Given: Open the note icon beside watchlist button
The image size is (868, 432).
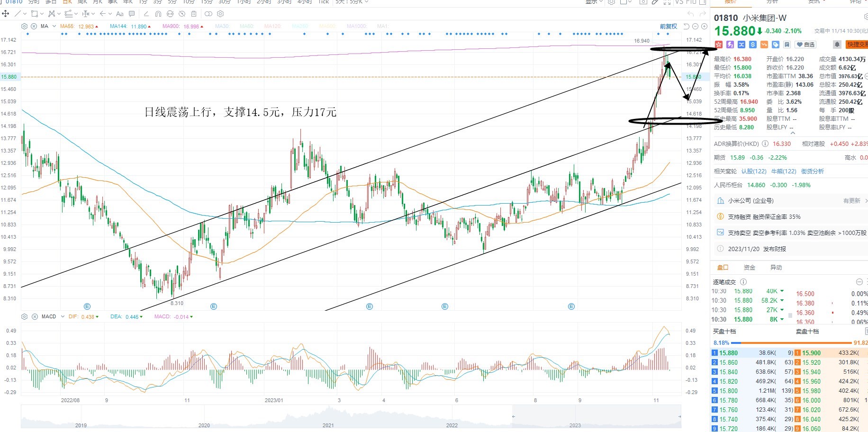Looking at the screenshot, I should coord(787,45).
